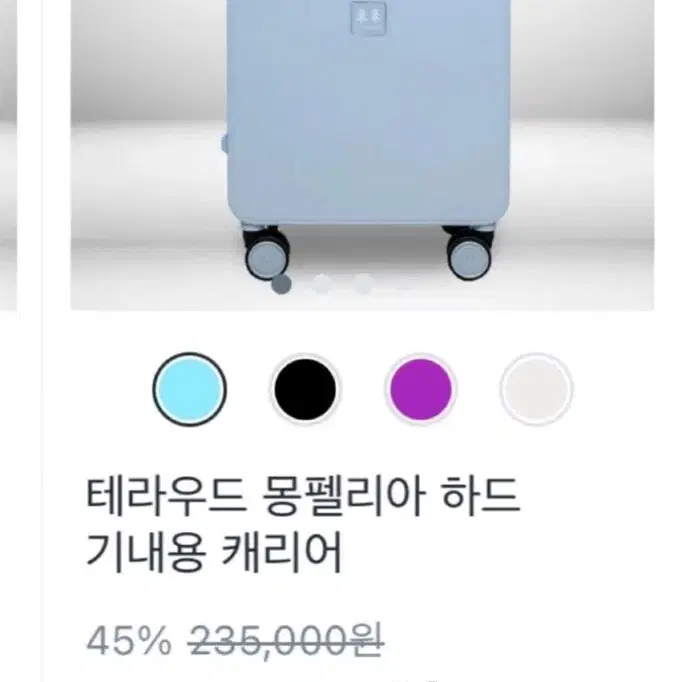The width and height of the screenshot is (682, 682).
Task: Pick the purple color swatch
Action: pyautogui.click(x=421, y=389)
